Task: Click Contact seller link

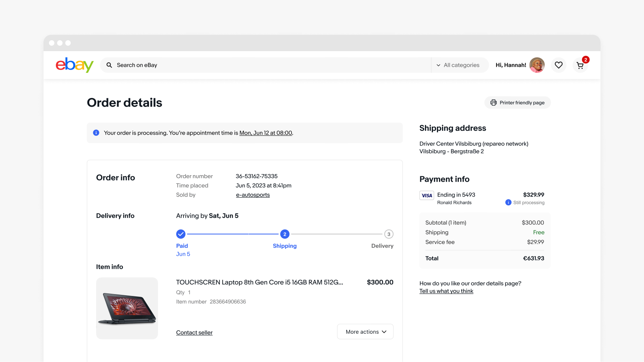Action: tap(194, 332)
